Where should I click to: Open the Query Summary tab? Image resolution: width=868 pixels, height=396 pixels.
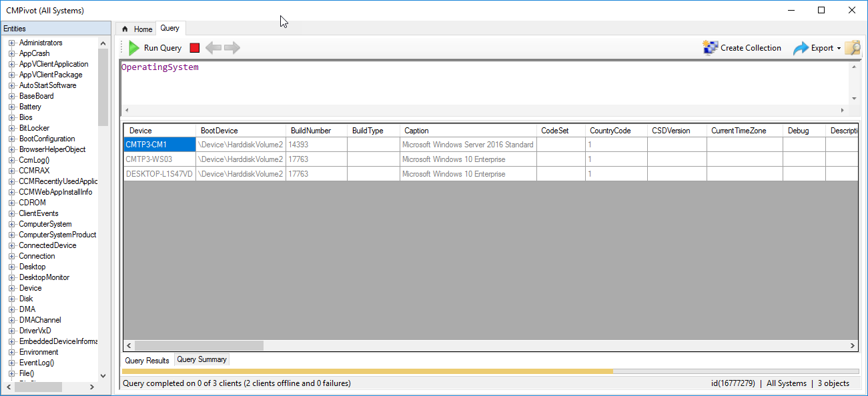[201, 359]
